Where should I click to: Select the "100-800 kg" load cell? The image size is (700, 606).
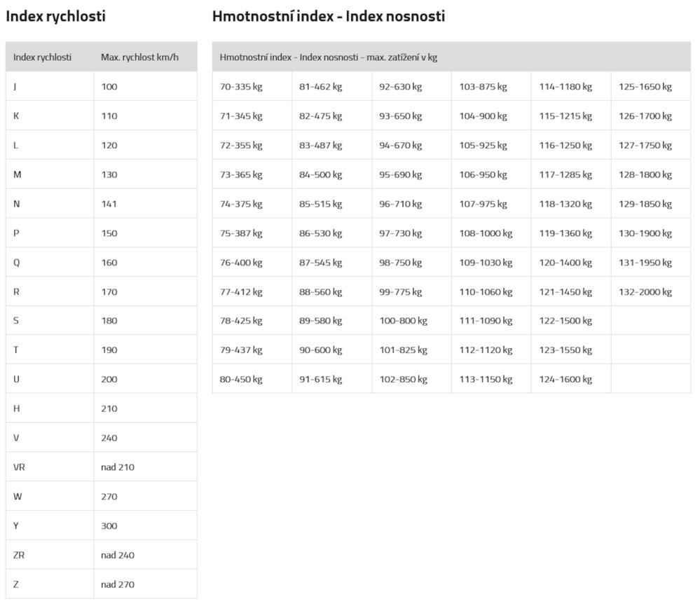[403, 321]
